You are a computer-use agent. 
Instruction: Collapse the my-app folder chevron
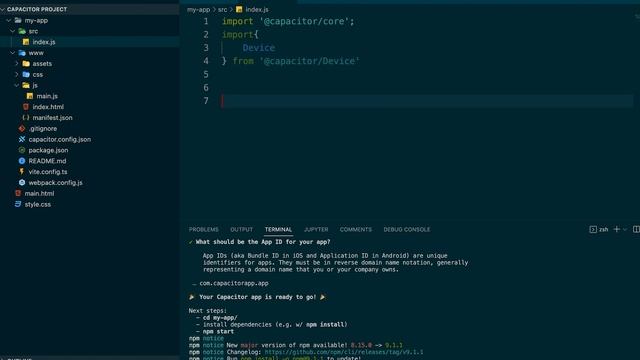(x=9, y=20)
